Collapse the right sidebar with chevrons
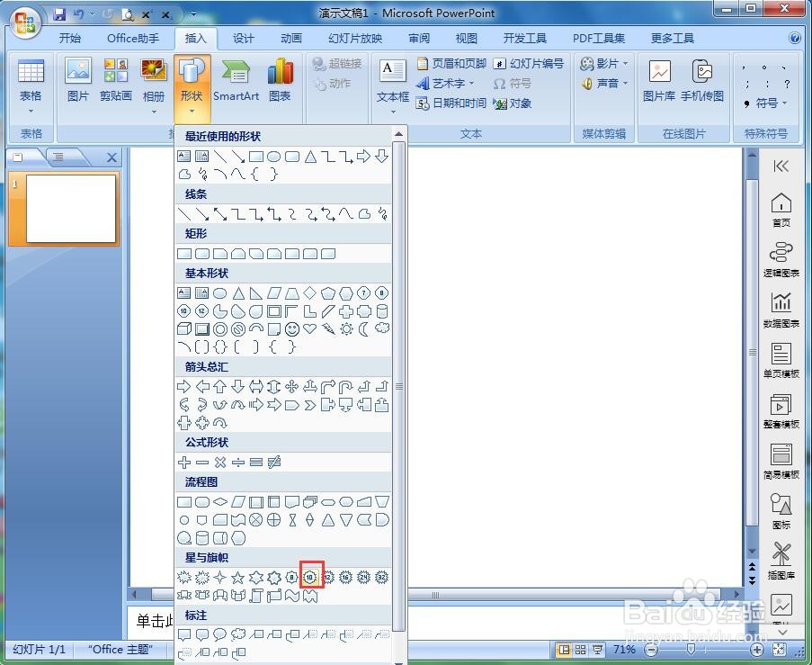This screenshot has height=665, width=812. point(781,166)
